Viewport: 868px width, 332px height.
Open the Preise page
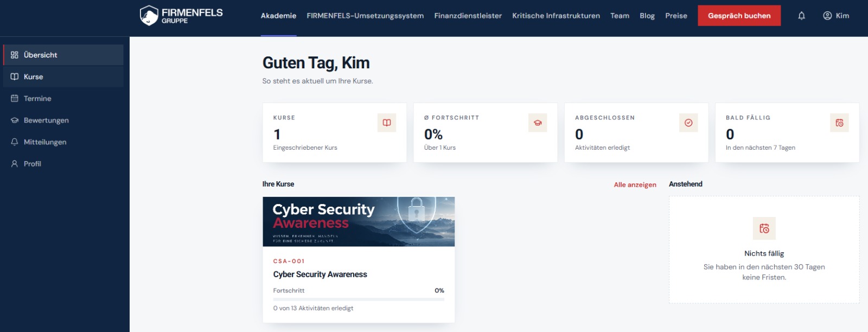coord(676,16)
